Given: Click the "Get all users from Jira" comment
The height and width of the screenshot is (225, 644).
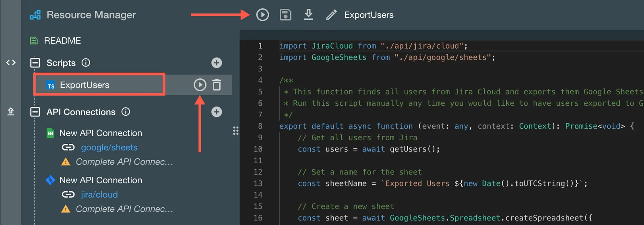Looking at the screenshot, I should tap(357, 137).
